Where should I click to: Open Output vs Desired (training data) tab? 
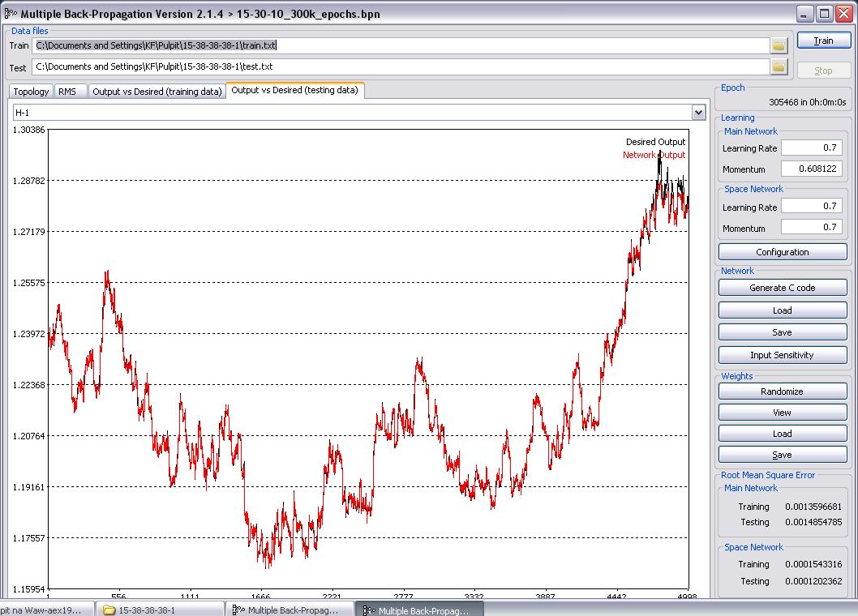[157, 92]
